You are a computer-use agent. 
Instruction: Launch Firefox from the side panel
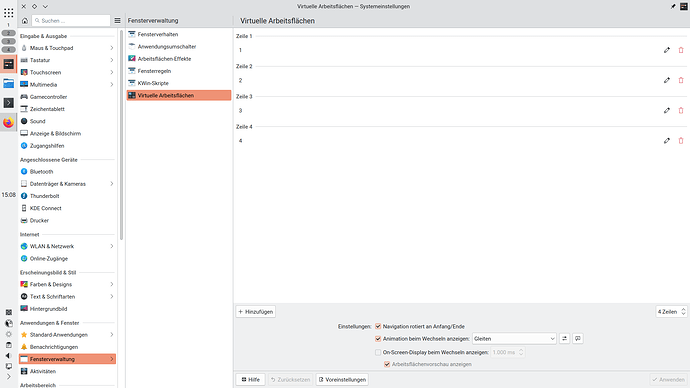(x=8, y=122)
